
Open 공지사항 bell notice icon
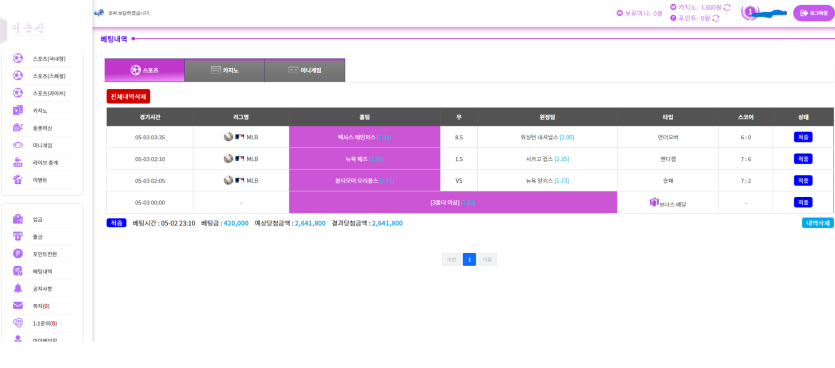18,288
